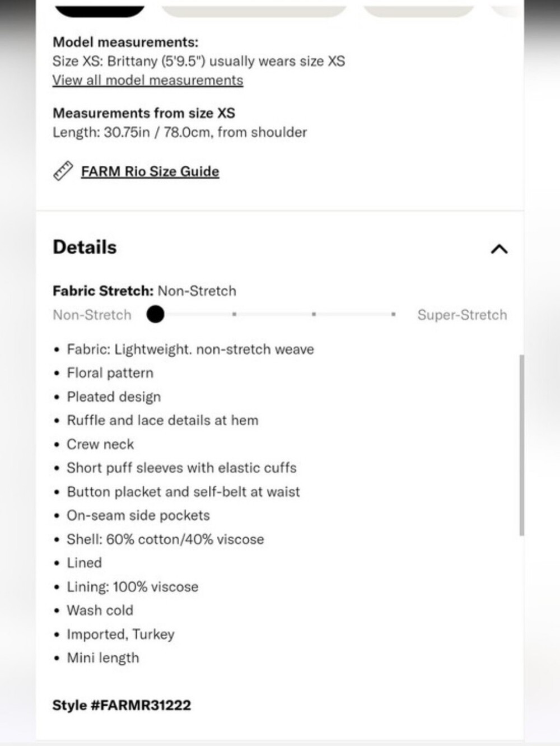Image resolution: width=560 pixels, height=746 pixels.
Task: Select the wide gray pill button at top
Action: coord(254,10)
